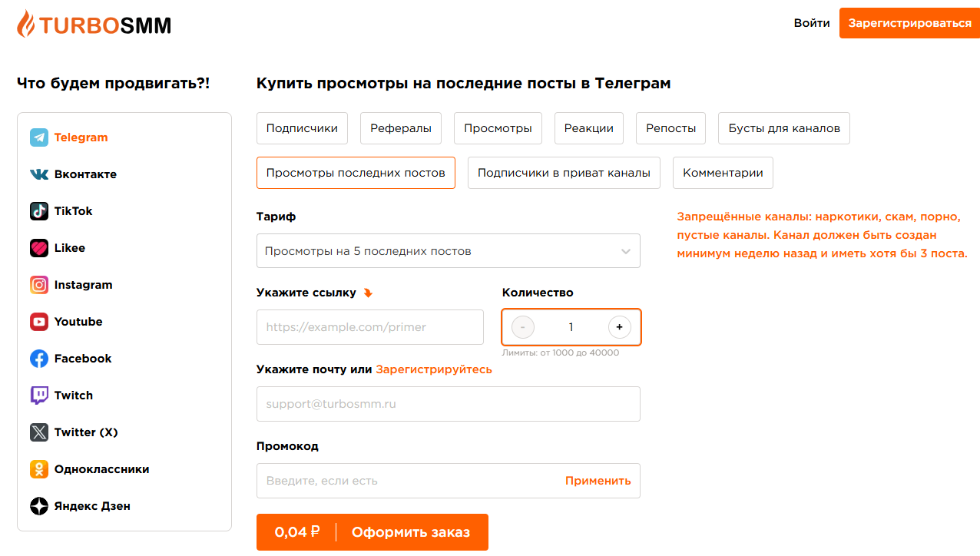
Task: Click the Likee label in sidebar
Action: (x=70, y=248)
